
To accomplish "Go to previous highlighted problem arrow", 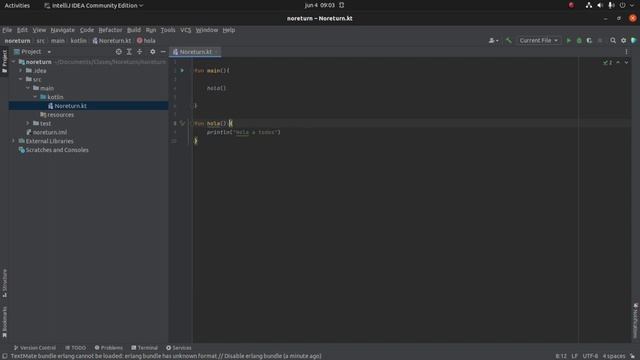I will pyautogui.click(x=618, y=62).
